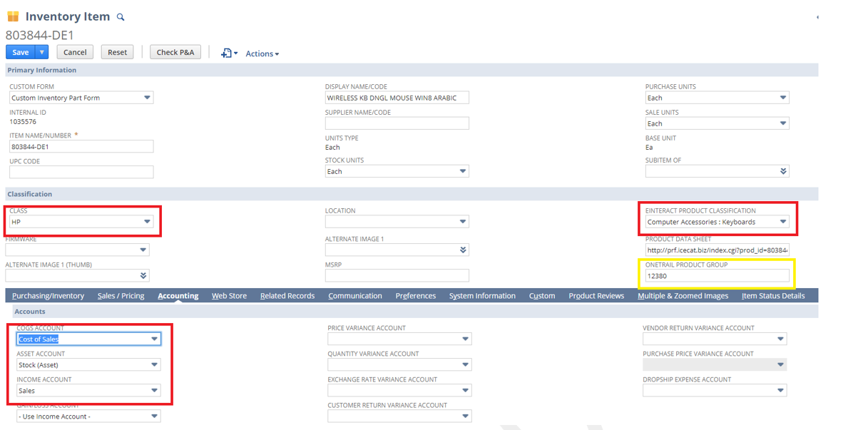Expand Alternate Image 1 (Thumb) double-arrow selector
868x430 pixels.
143,275
